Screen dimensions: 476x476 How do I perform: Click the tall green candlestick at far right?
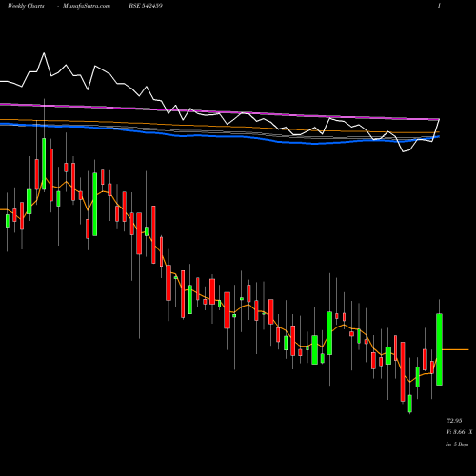pos(439,349)
